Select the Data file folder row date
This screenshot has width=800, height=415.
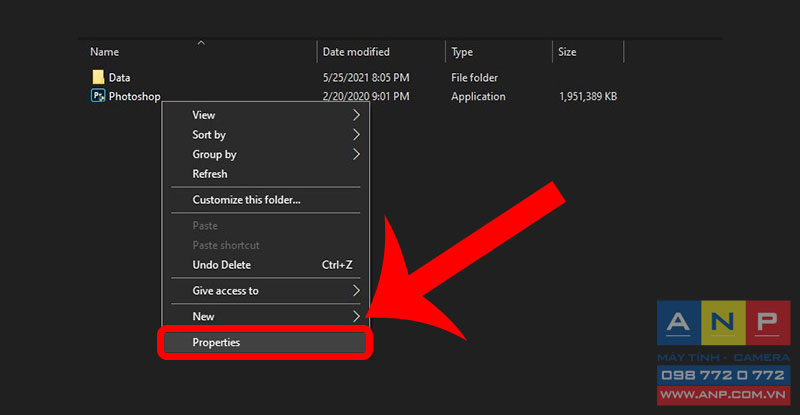pos(366,78)
